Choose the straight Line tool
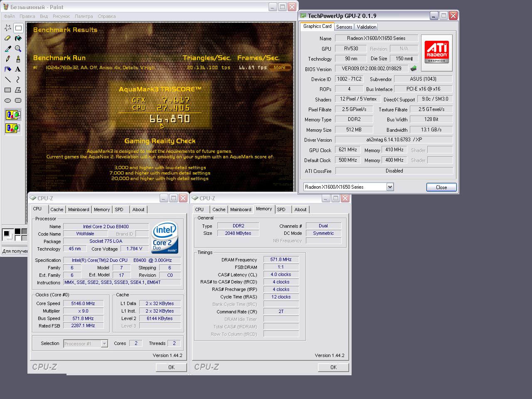The height and width of the screenshot is (399, 532). pos(8,79)
